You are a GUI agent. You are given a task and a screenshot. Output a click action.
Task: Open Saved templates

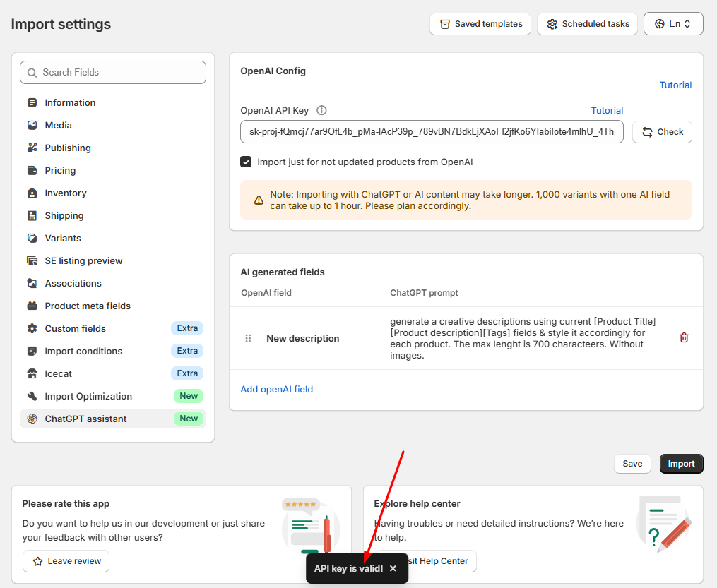480,24
